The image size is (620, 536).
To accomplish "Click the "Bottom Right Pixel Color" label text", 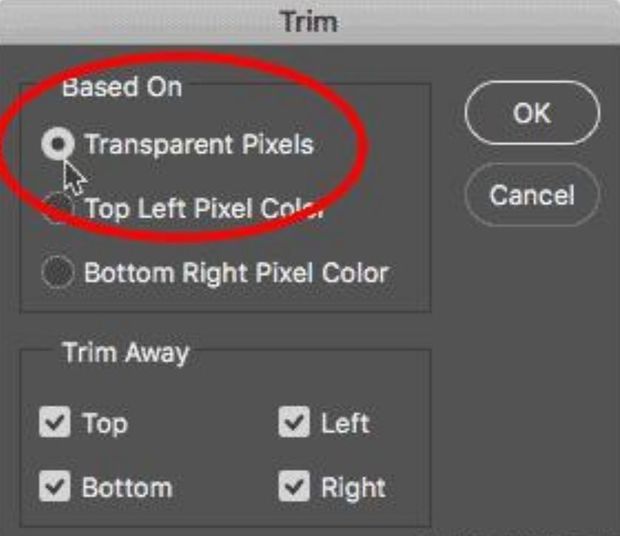I will pos(236,272).
